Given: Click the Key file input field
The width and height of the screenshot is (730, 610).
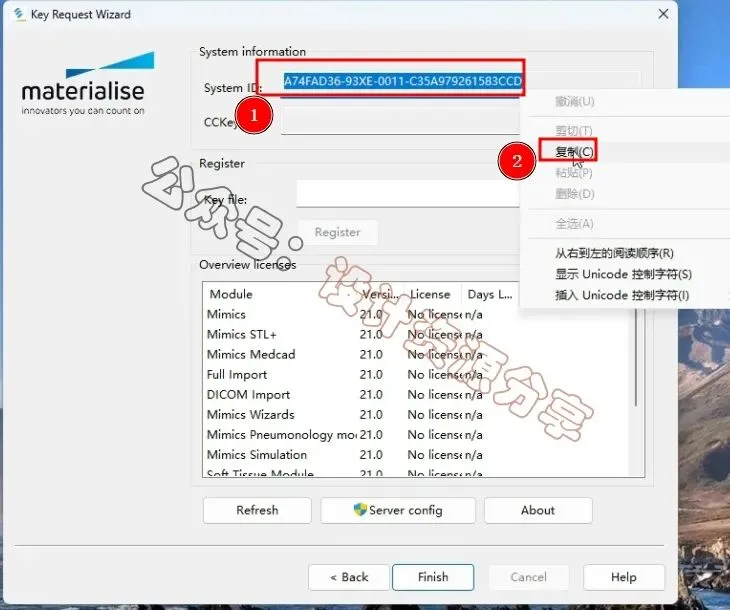Looking at the screenshot, I should 408,193.
